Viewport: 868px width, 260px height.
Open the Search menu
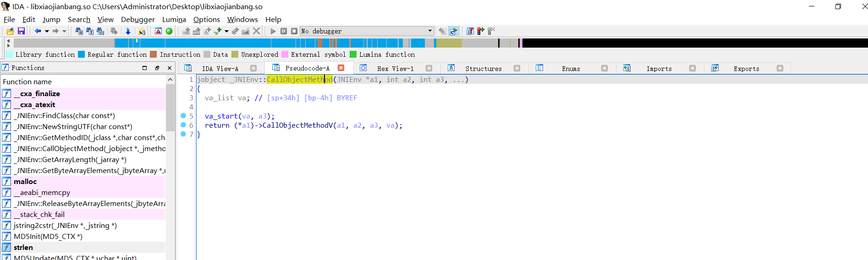tap(79, 19)
